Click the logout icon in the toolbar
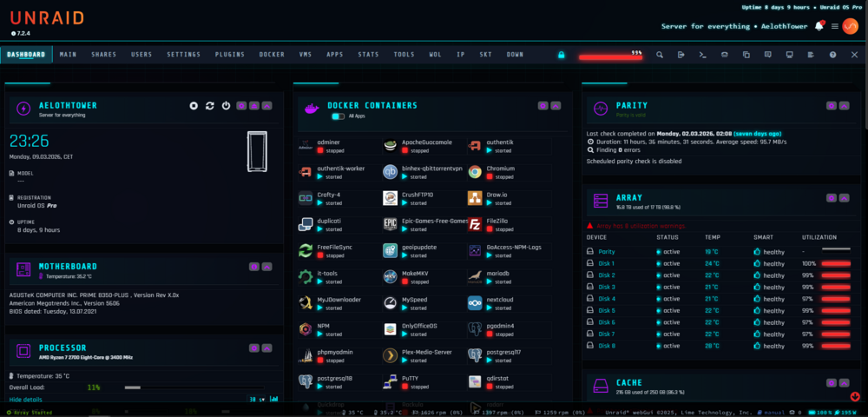 coord(681,55)
